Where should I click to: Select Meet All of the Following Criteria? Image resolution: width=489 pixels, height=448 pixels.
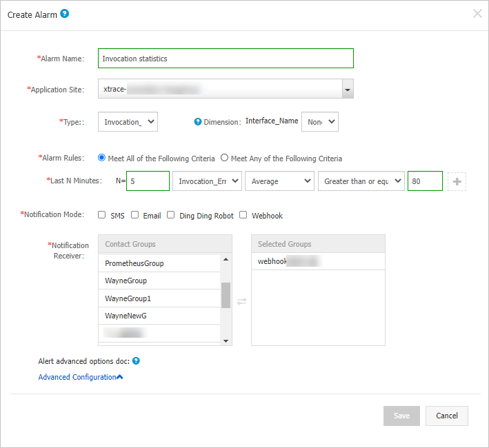pyautogui.click(x=102, y=158)
